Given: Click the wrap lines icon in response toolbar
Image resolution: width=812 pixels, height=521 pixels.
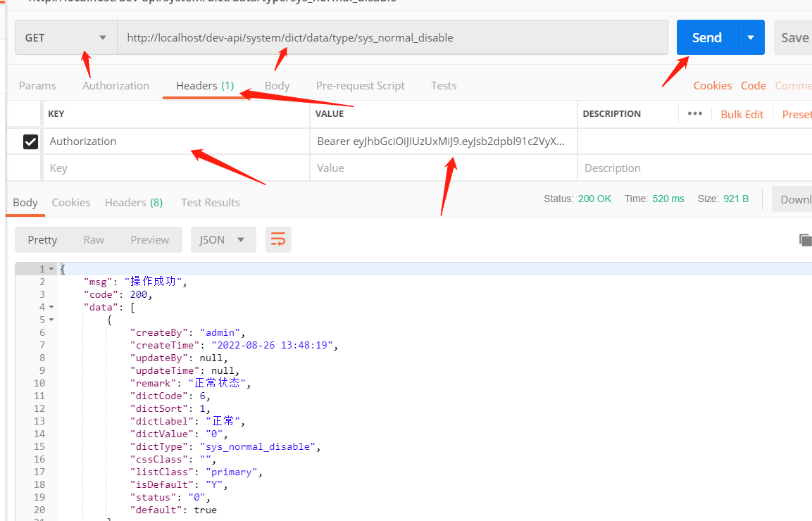Looking at the screenshot, I should [x=278, y=240].
